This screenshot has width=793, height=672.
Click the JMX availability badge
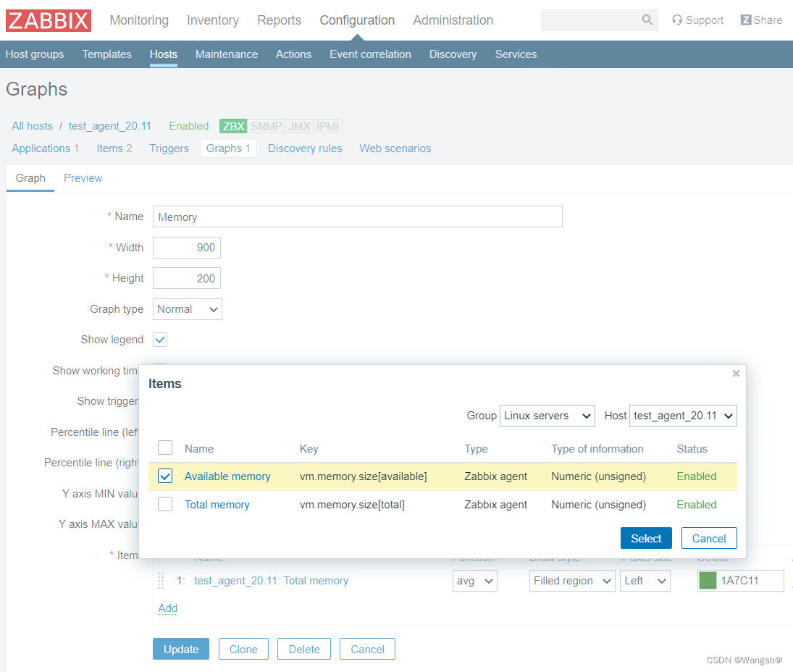[x=299, y=127]
